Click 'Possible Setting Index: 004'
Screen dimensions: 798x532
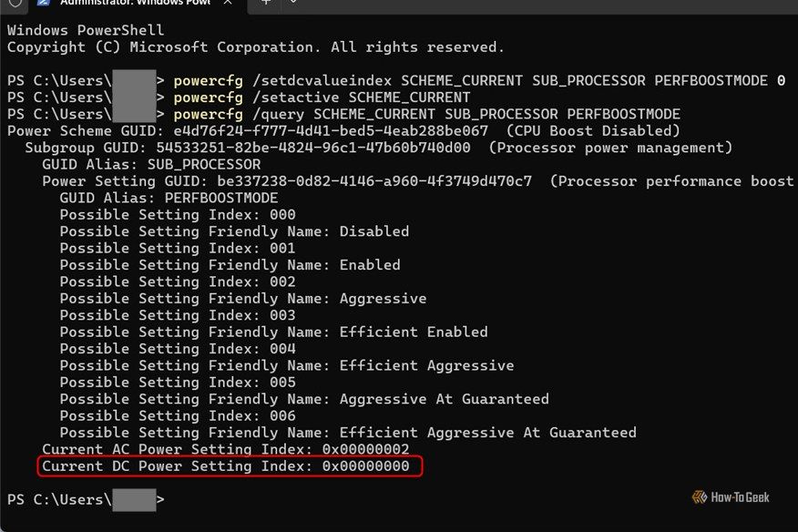point(178,349)
